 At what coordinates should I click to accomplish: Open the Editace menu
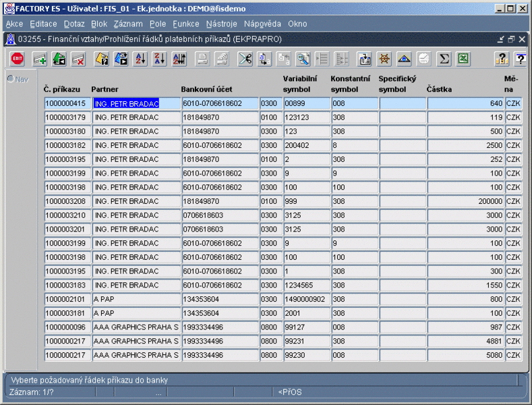click(43, 24)
